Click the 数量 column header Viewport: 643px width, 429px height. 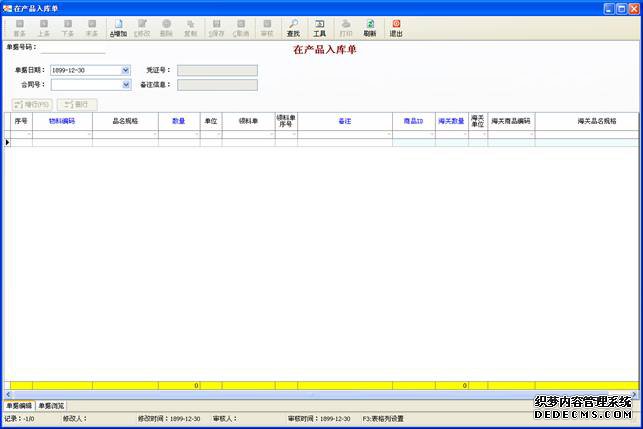pyautogui.click(x=178, y=121)
